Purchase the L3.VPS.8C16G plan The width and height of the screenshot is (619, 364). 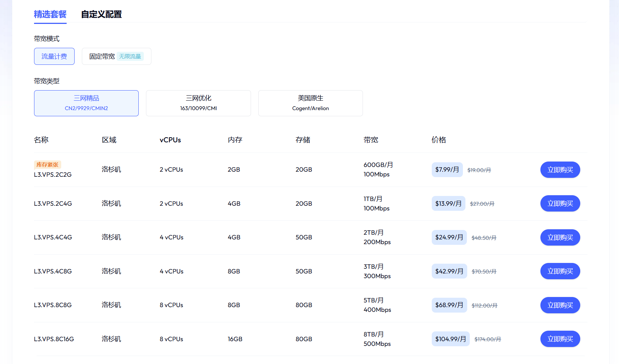pos(560,339)
